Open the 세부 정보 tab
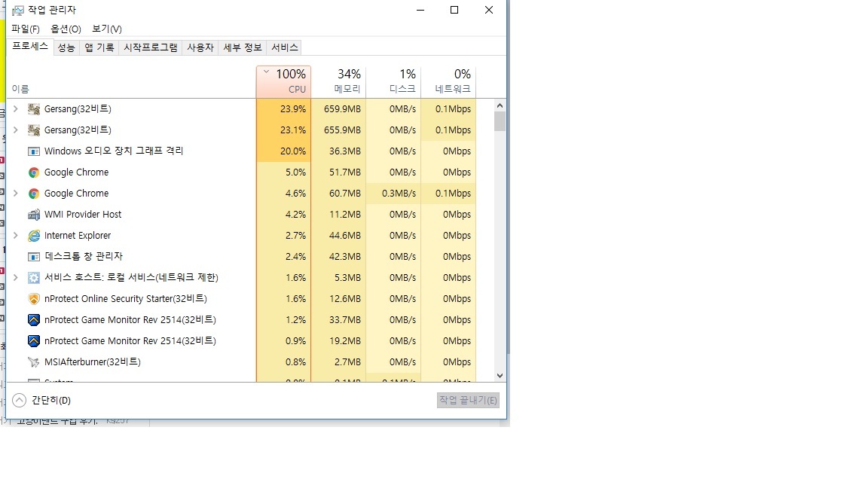The image size is (868, 488). (x=243, y=47)
